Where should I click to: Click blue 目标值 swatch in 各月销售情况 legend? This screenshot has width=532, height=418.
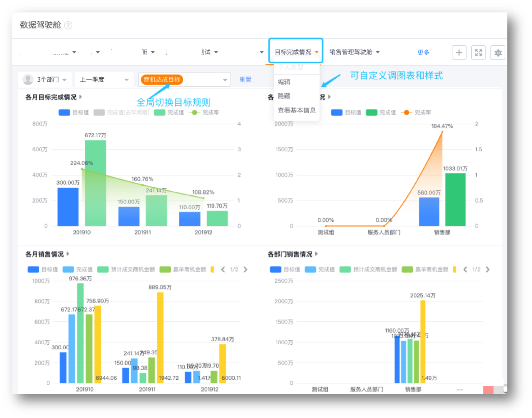pyautogui.click(x=33, y=269)
